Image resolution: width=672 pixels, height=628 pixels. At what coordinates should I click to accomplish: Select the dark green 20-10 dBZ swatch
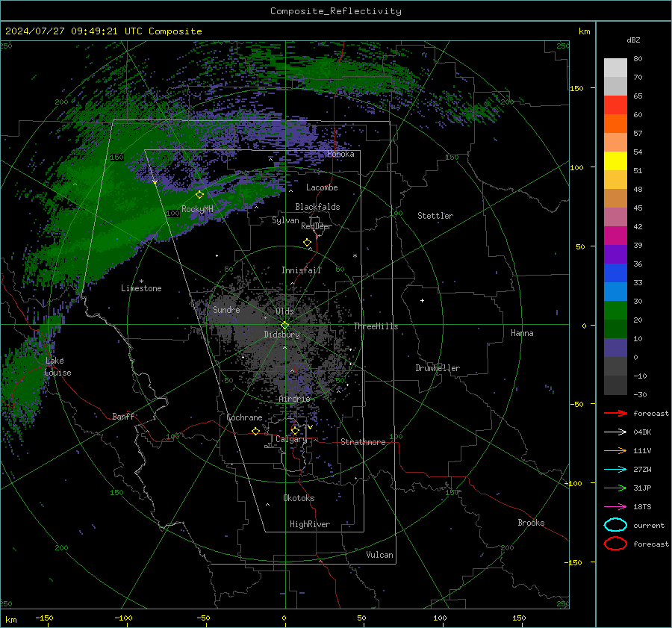[x=615, y=329]
